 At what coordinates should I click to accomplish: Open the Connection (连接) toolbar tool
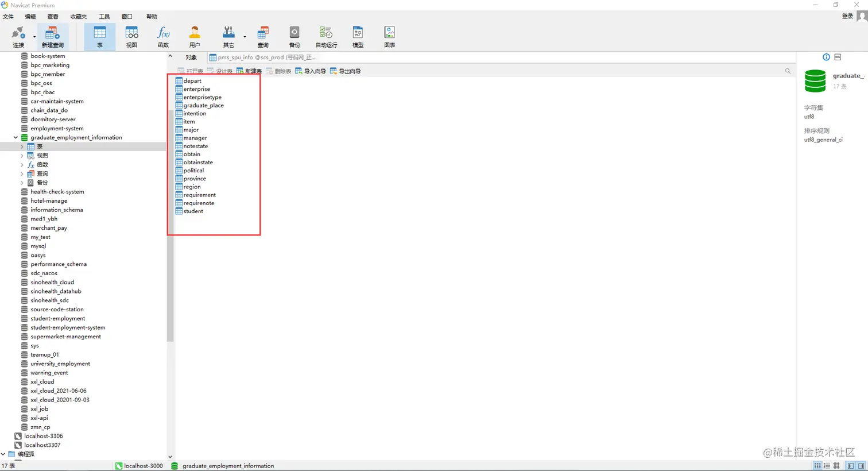click(x=18, y=36)
